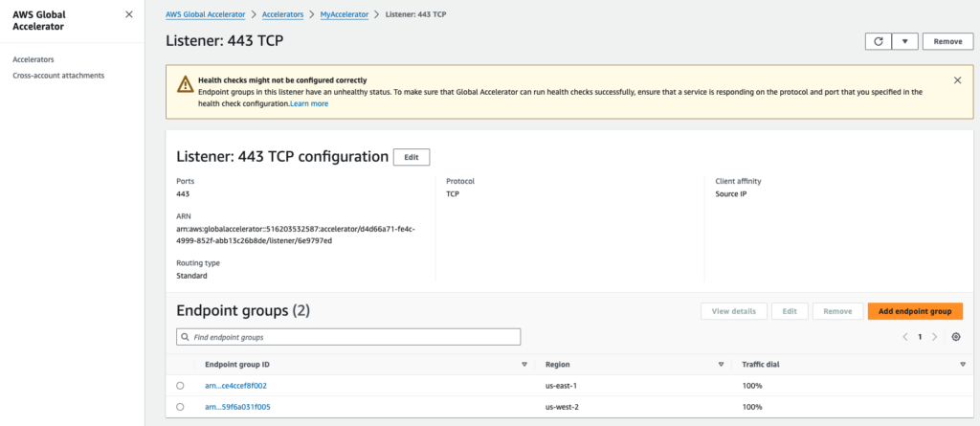Viewport: 980px width, 426px height.
Task: Select page 1 in pagination
Action: click(920, 337)
